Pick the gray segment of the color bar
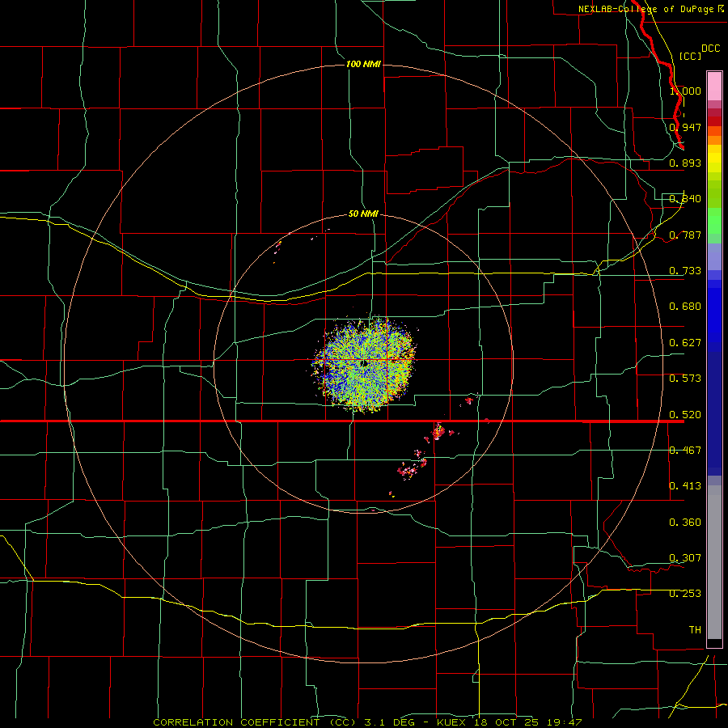 click(714, 562)
